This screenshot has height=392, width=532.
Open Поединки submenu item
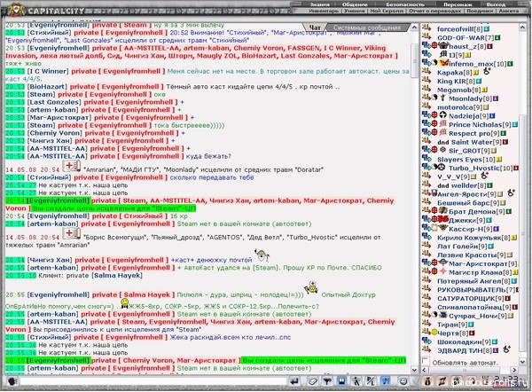coord(480,11)
